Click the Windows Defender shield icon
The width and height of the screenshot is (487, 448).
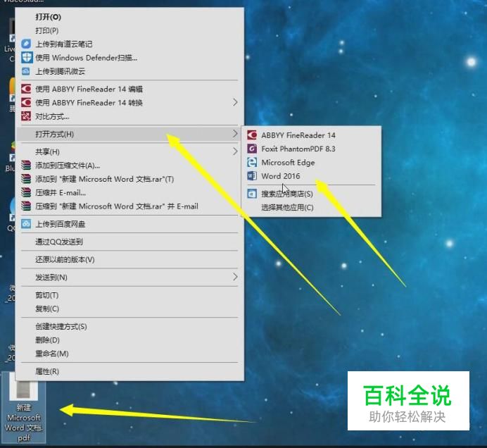point(26,58)
